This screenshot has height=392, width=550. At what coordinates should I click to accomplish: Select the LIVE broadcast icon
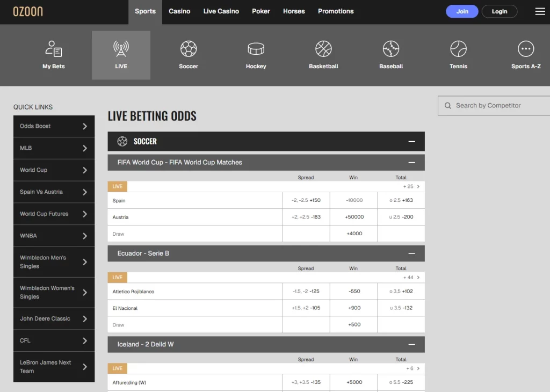(121, 49)
